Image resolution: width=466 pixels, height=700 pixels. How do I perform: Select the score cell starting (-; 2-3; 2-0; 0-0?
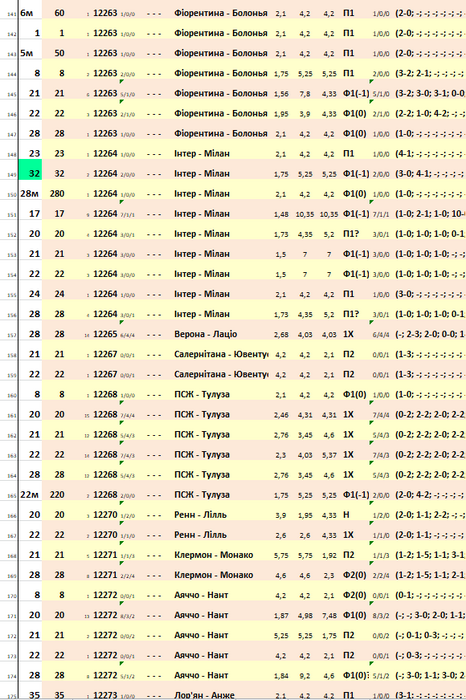click(x=430, y=334)
